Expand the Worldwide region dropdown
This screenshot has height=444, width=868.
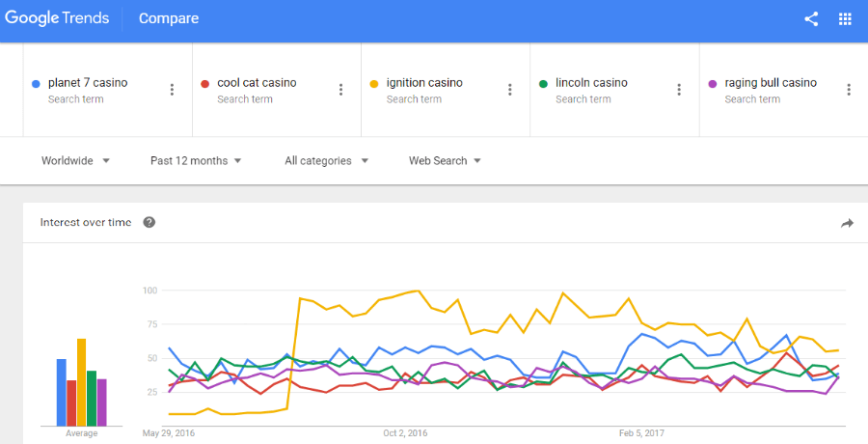click(x=76, y=161)
